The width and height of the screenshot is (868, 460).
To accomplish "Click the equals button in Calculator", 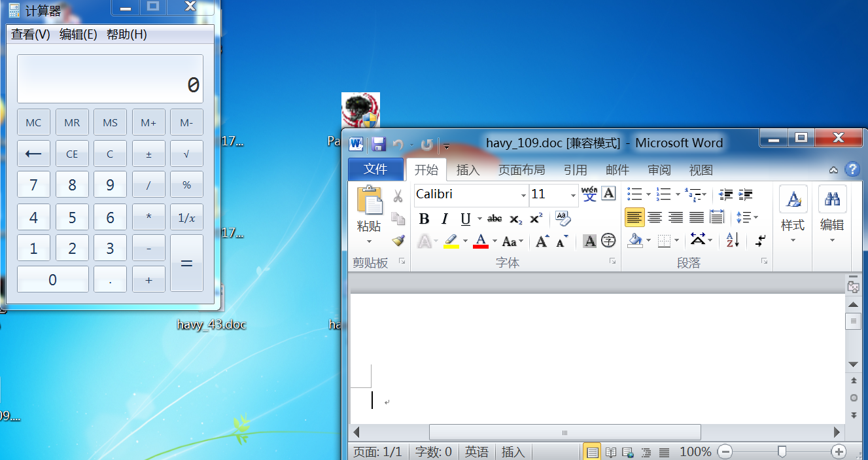I will click(186, 263).
